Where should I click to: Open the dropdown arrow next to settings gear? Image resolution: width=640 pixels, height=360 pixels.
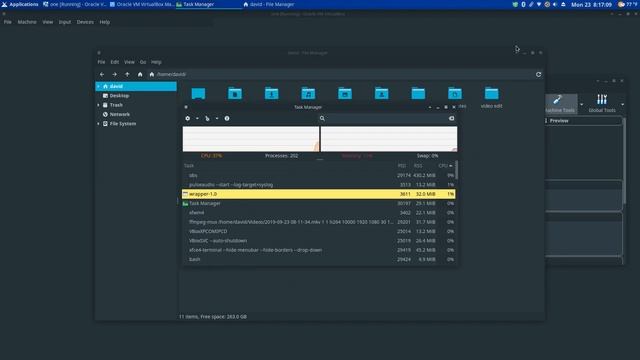click(x=197, y=118)
